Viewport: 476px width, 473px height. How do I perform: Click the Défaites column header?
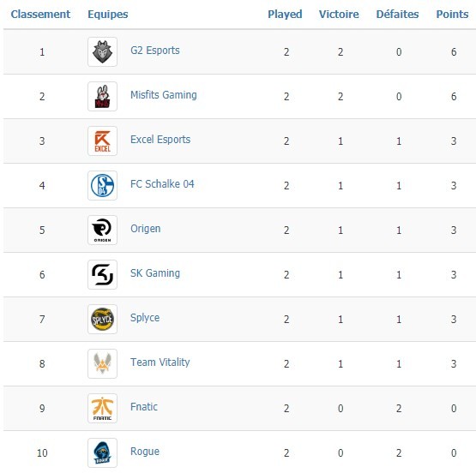point(397,15)
